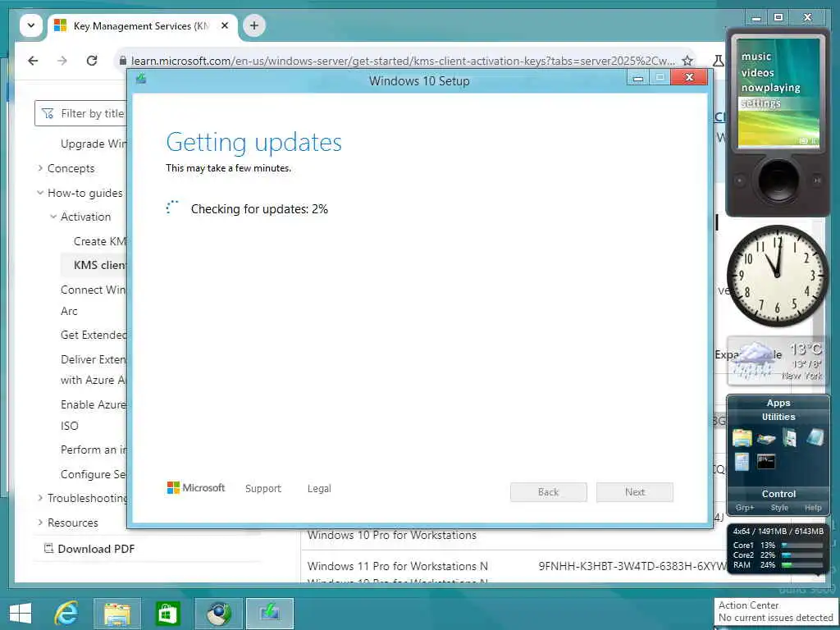The height and width of the screenshot is (630, 840).
Task: Expand the Troubleshooting tree node
Action: click(x=40, y=498)
